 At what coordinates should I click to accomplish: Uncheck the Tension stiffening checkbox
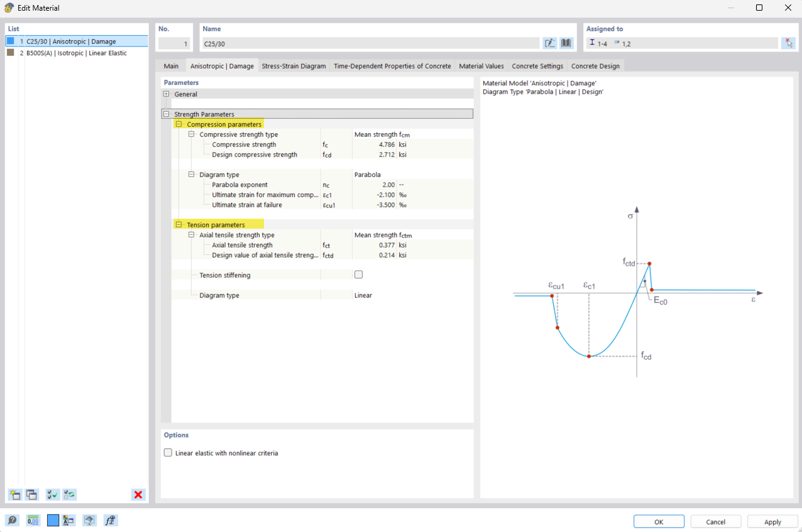point(358,274)
